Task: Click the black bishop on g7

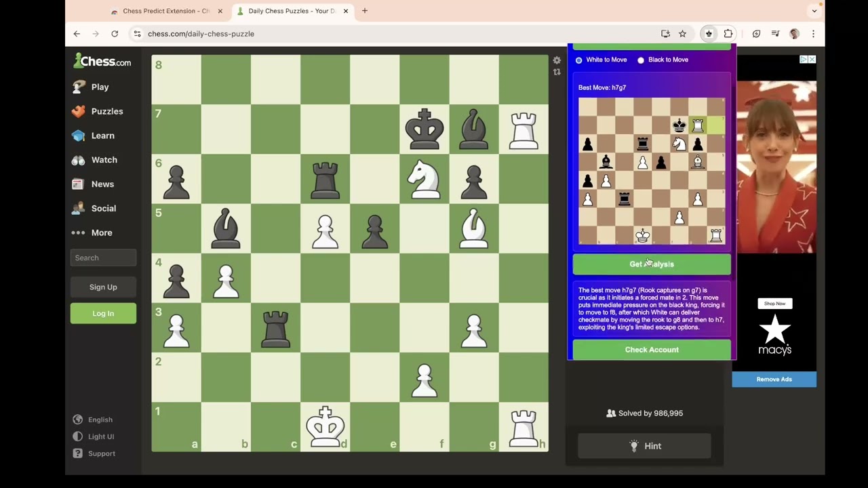Action: click(474, 129)
